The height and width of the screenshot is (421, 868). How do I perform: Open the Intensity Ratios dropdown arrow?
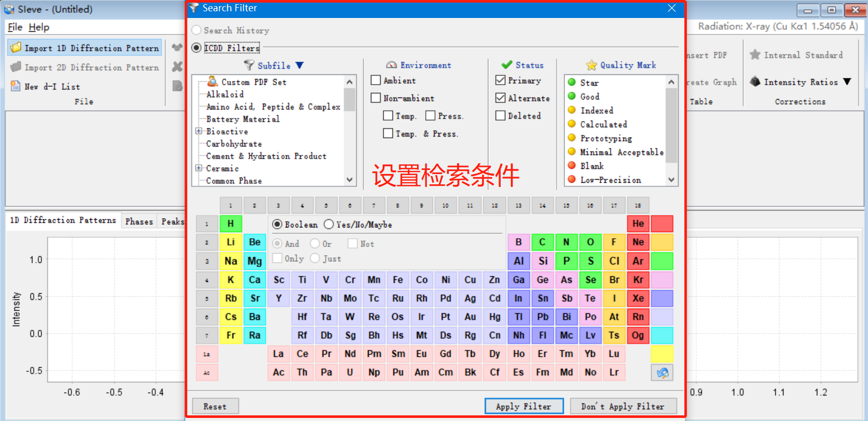(x=847, y=82)
